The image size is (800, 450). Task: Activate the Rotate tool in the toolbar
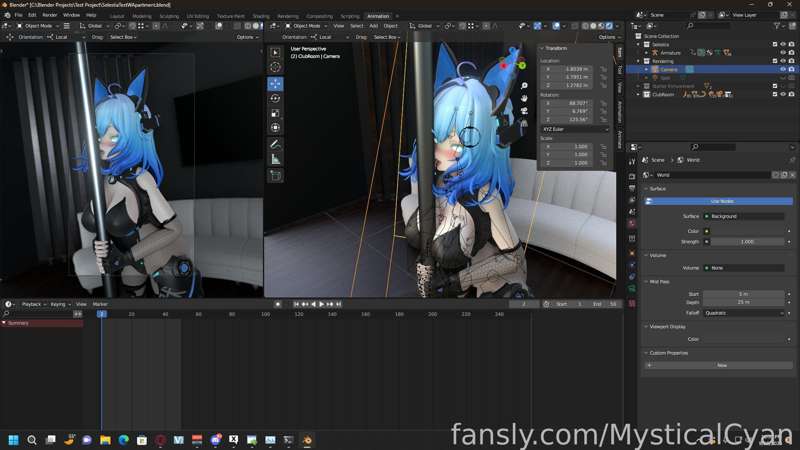(275, 98)
